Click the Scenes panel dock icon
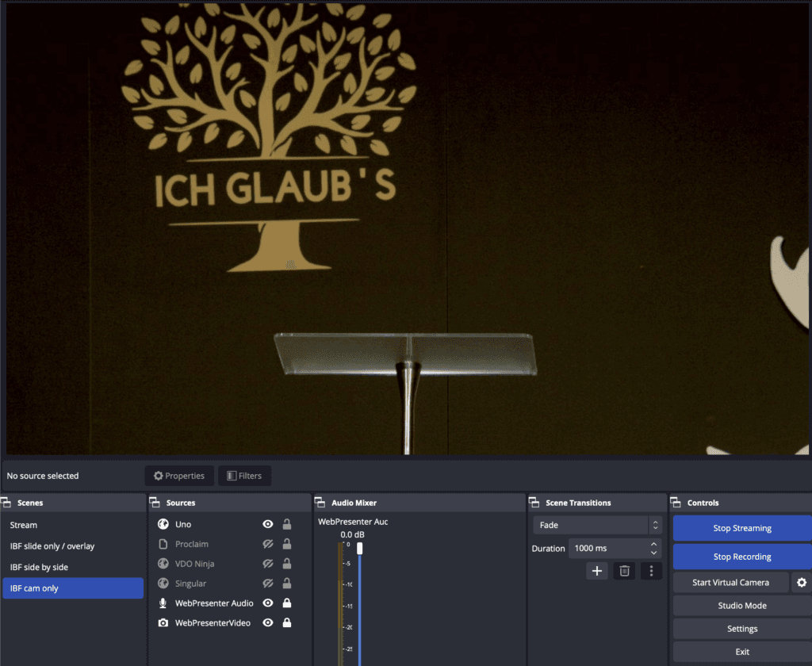The width and height of the screenshot is (812, 666). (6, 503)
